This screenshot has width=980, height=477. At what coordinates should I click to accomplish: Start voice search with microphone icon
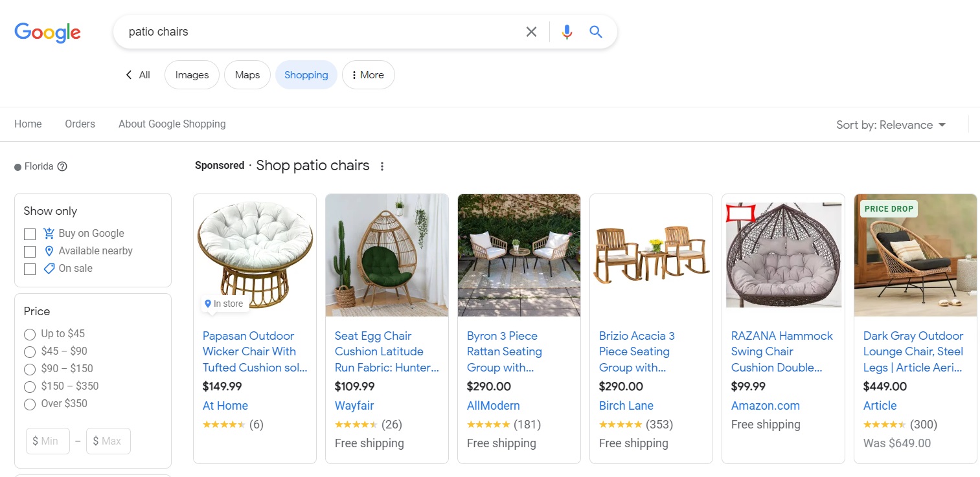click(x=567, y=32)
